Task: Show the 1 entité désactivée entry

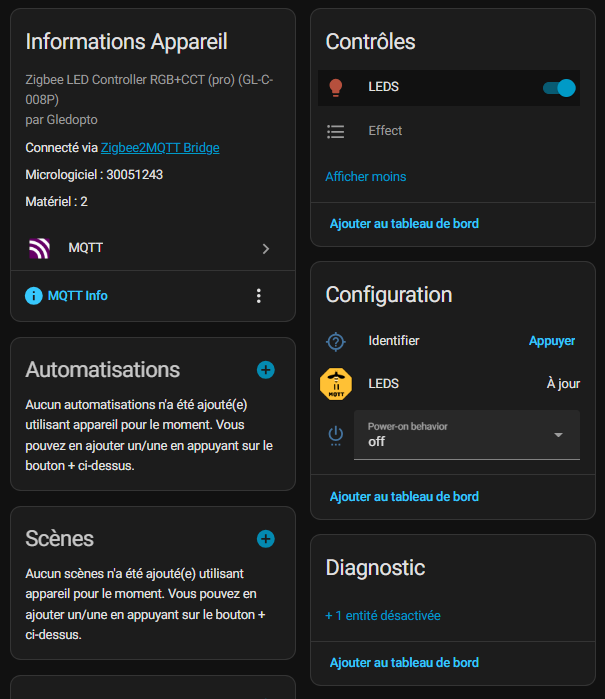Action: (x=383, y=616)
